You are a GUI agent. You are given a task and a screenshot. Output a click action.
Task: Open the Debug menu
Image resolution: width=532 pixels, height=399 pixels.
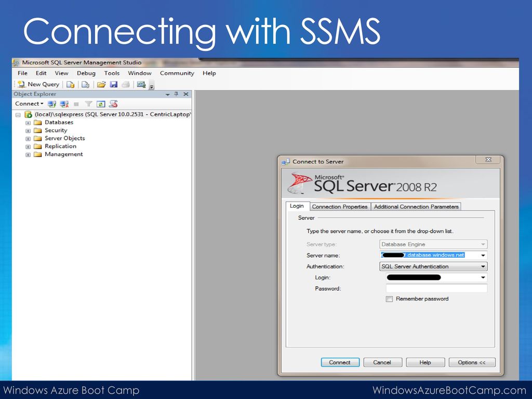pyautogui.click(x=86, y=73)
